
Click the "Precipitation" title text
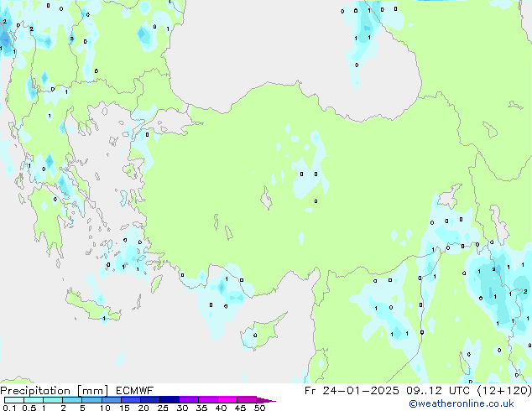35,391
